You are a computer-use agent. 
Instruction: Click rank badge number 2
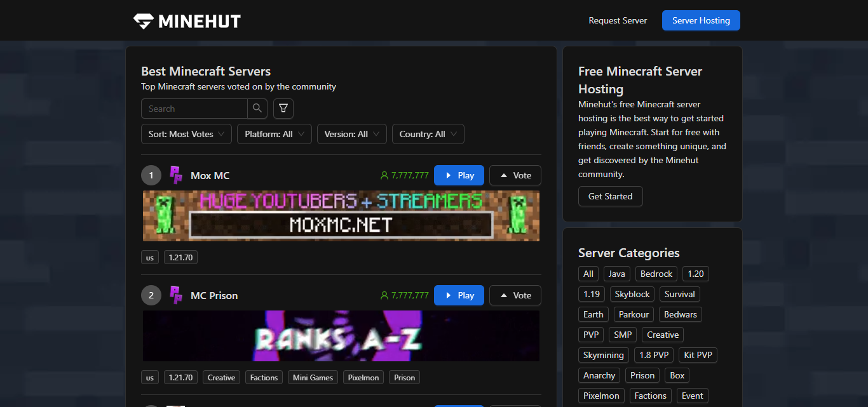coord(151,295)
